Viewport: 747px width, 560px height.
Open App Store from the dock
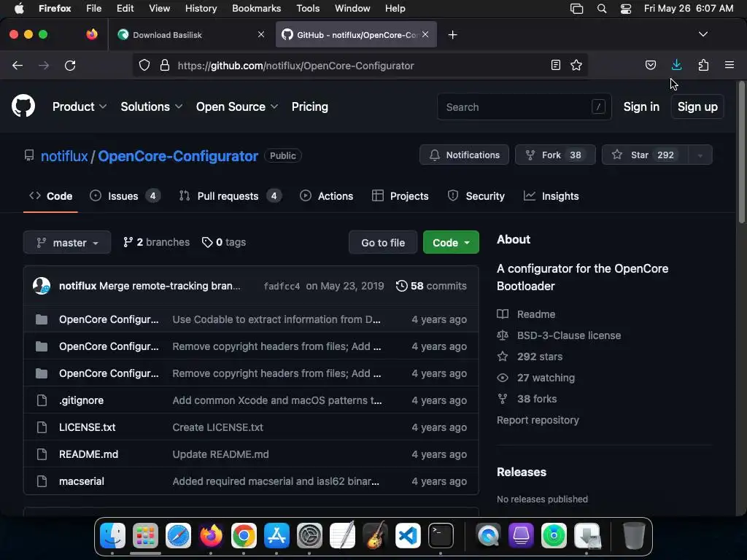[276, 536]
